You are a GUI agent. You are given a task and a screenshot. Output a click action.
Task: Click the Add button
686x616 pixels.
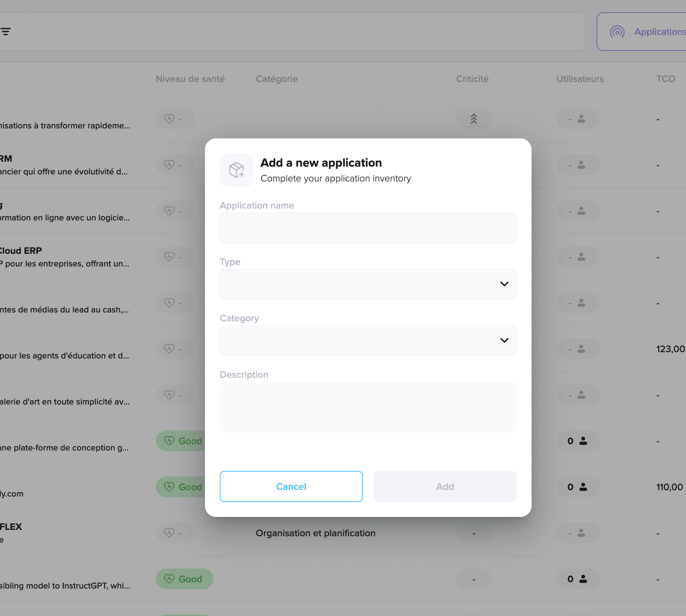445,486
